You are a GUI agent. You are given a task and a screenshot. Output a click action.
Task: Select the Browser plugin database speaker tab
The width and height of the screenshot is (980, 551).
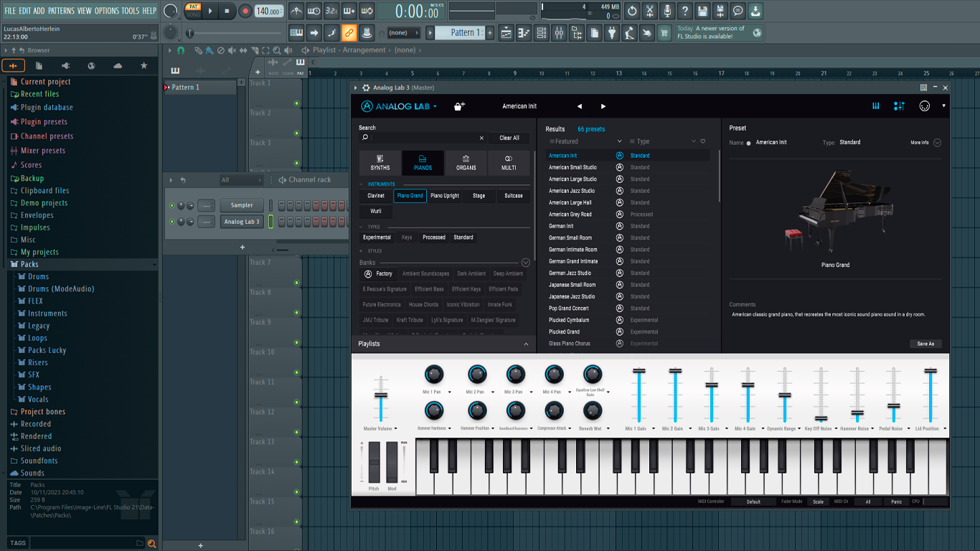65,66
